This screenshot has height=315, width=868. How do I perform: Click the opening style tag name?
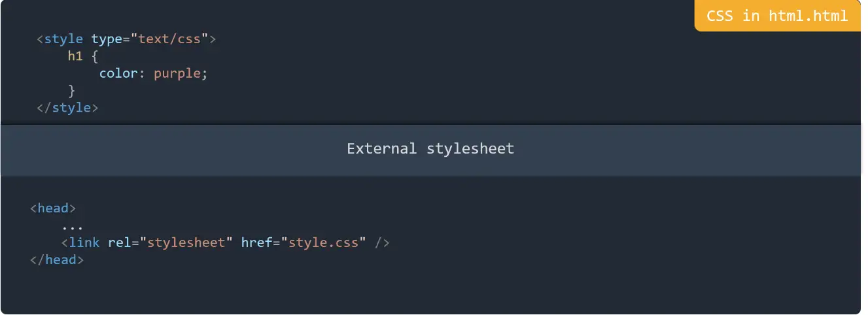coord(63,39)
